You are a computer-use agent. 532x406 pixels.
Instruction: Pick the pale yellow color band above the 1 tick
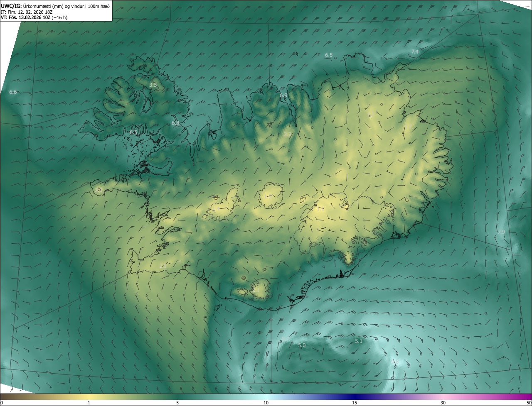[89, 396]
